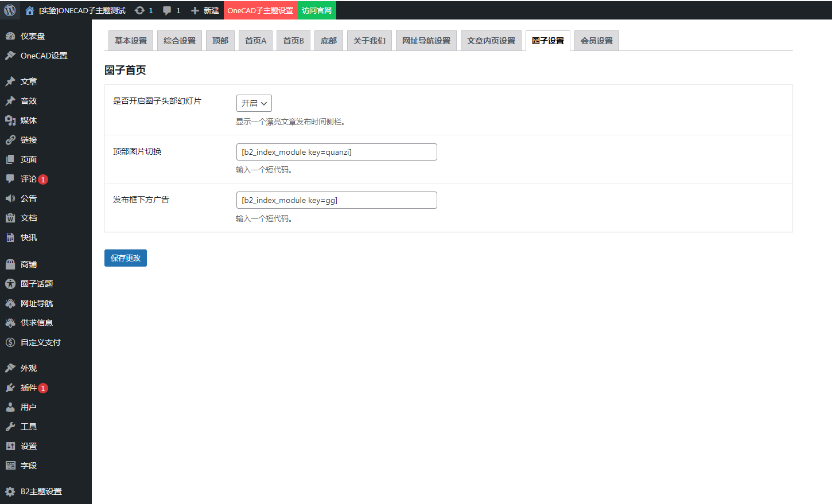Click the 设置 sliders icon

click(10, 446)
